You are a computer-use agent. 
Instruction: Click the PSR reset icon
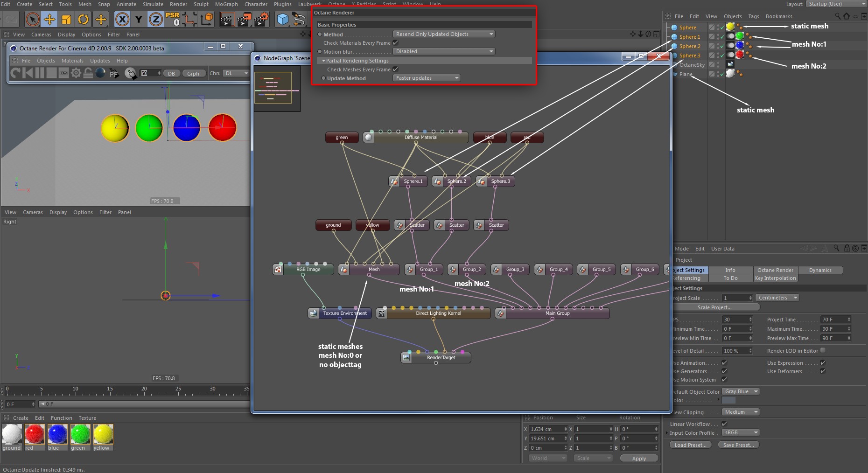tap(173, 19)
